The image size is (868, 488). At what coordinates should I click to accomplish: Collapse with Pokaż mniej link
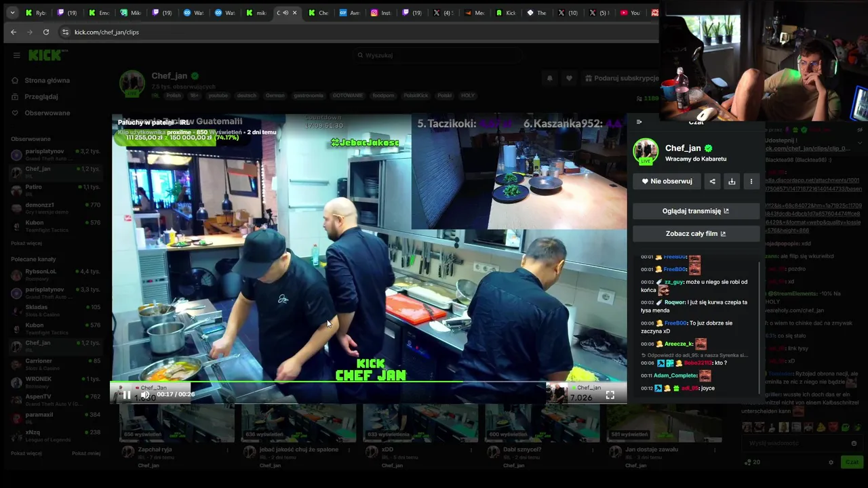[86, 453]
